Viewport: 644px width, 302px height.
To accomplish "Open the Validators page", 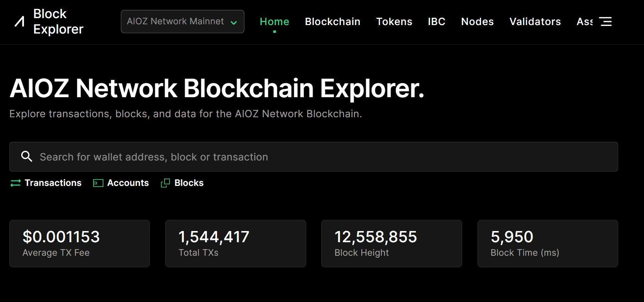I will pos(535,22).
